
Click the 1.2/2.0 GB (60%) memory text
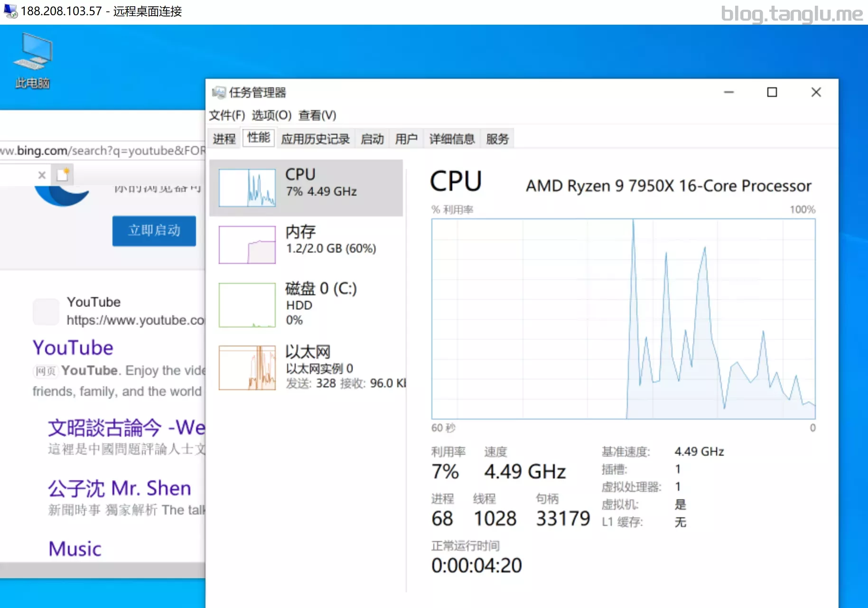pyautogui.click(x=331, y=248)
